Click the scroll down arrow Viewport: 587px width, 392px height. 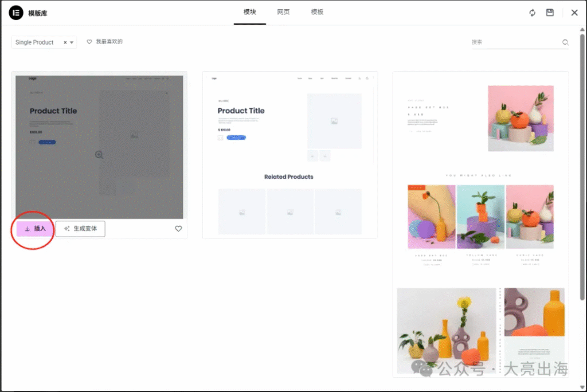click(582, 387)
